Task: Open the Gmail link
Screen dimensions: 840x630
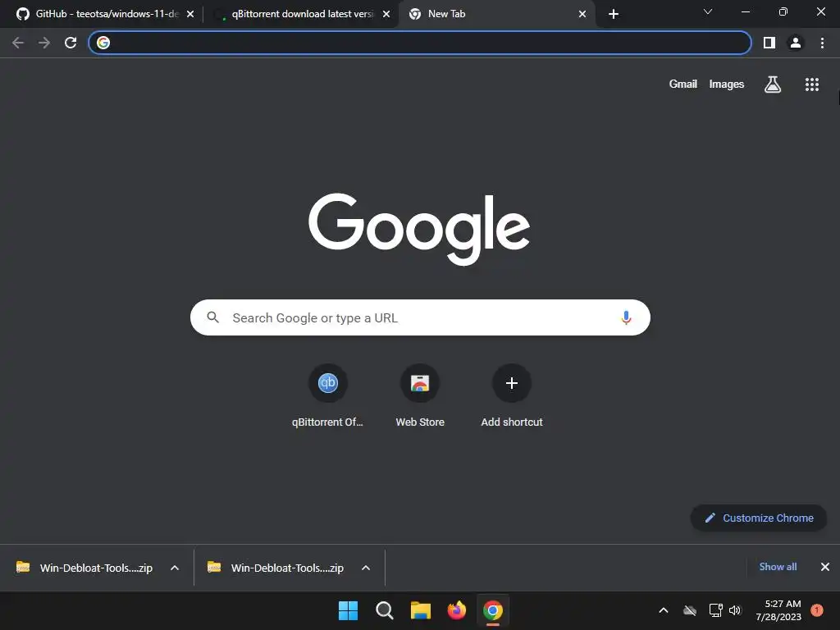Action: pos(683,84)
